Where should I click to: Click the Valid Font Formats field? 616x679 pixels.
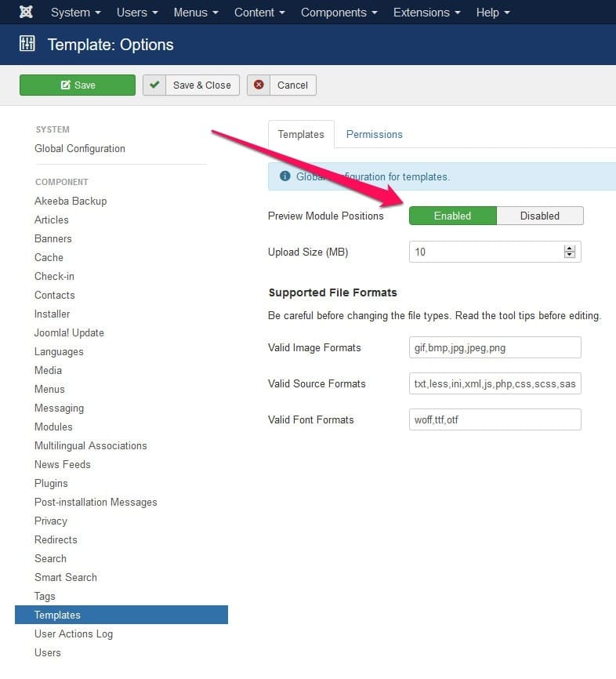pos(495,419)
